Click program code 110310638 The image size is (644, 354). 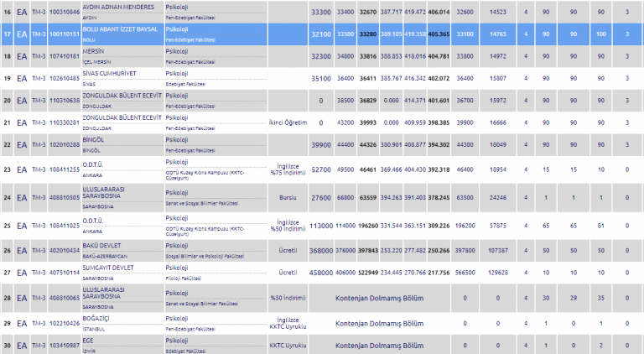65,101
